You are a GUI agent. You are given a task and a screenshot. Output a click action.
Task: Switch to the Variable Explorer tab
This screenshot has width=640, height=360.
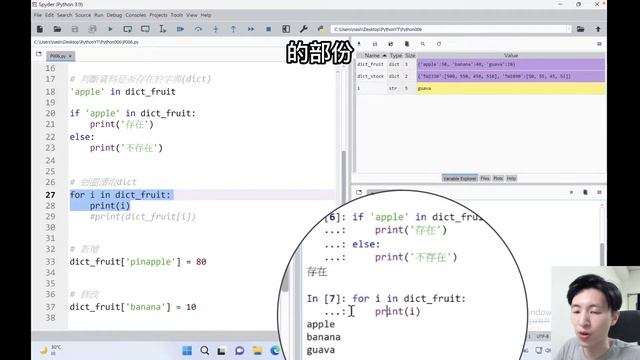(x=460, y=178)
